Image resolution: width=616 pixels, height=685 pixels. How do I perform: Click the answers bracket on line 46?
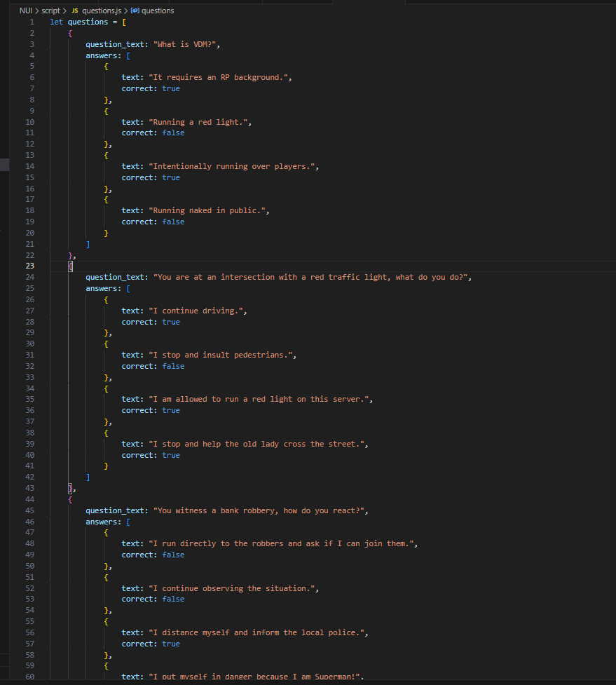[128, 522]
